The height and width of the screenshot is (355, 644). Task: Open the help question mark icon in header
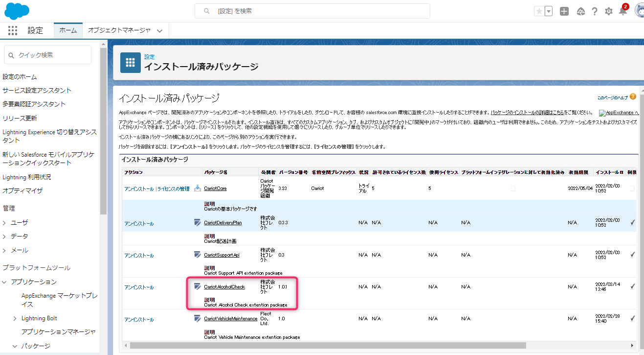[x=595, y=11]
